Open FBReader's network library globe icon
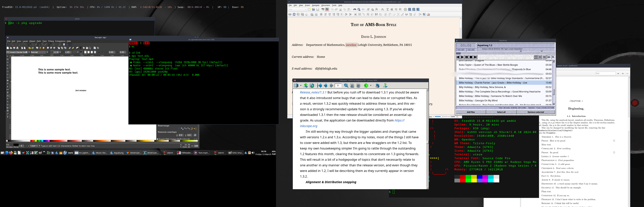The width and height of the screenshot is (644, 207). [x=312, y=86]
